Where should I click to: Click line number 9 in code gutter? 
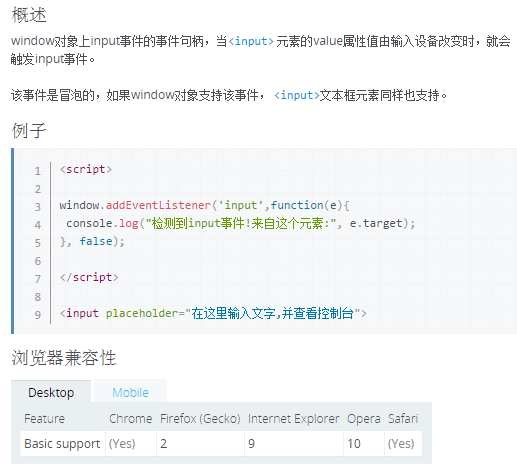point(38,314)
